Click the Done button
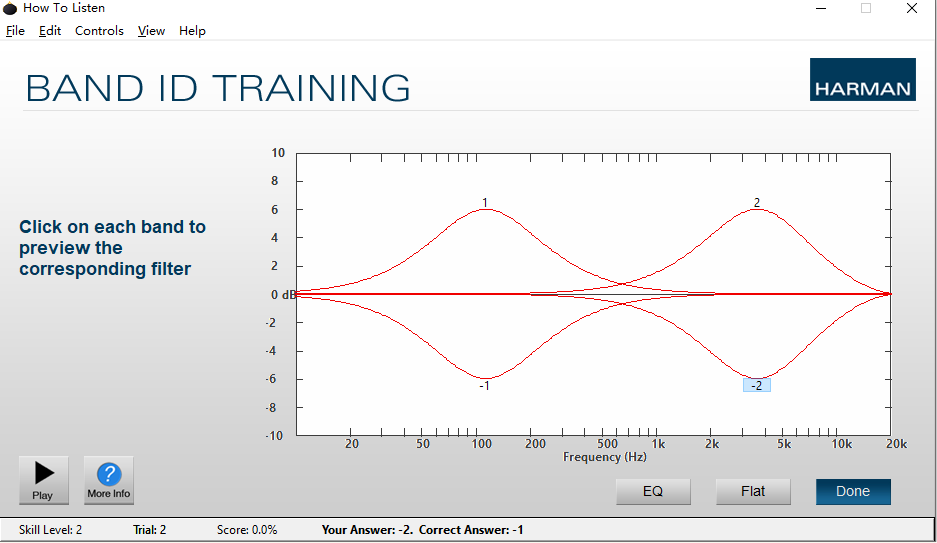Screen dimensions: 937x543 pos(853,492)
